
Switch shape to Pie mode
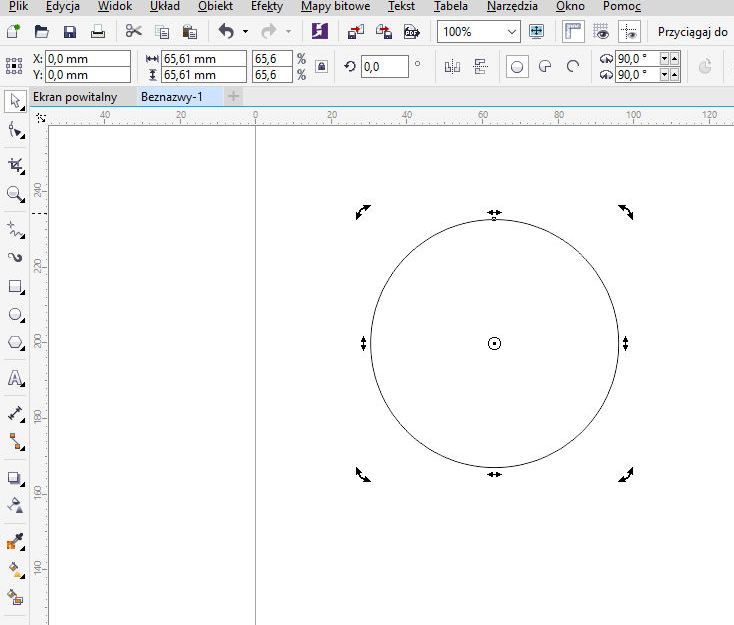545,67
